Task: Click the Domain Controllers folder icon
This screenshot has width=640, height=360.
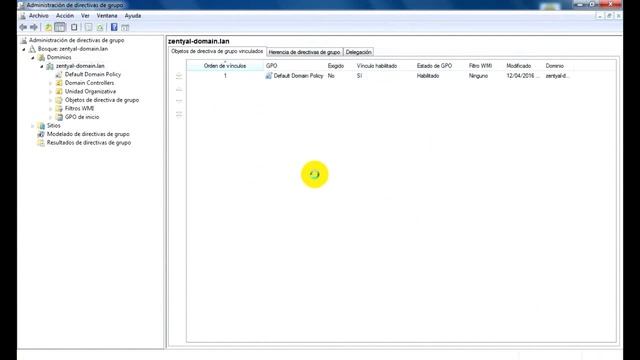Action: (59, 83)
